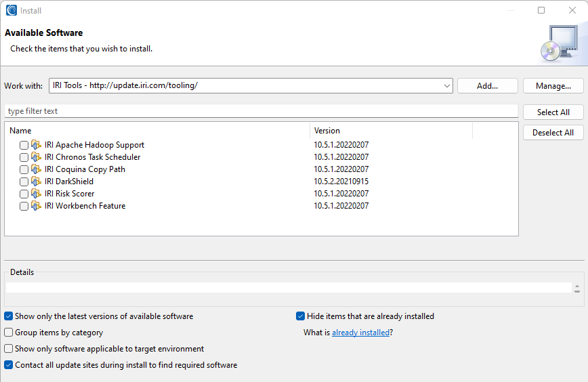
Task: Select the IRI Coquina Copy Path row label
Action: pyautogui.click(x=85, y=169)
